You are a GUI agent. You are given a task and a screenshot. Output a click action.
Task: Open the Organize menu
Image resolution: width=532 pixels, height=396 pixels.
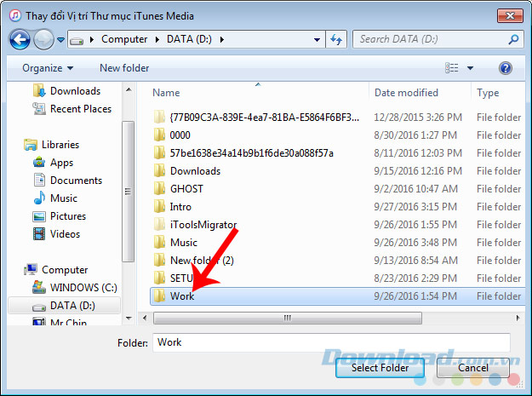click(x=48, y=68)
